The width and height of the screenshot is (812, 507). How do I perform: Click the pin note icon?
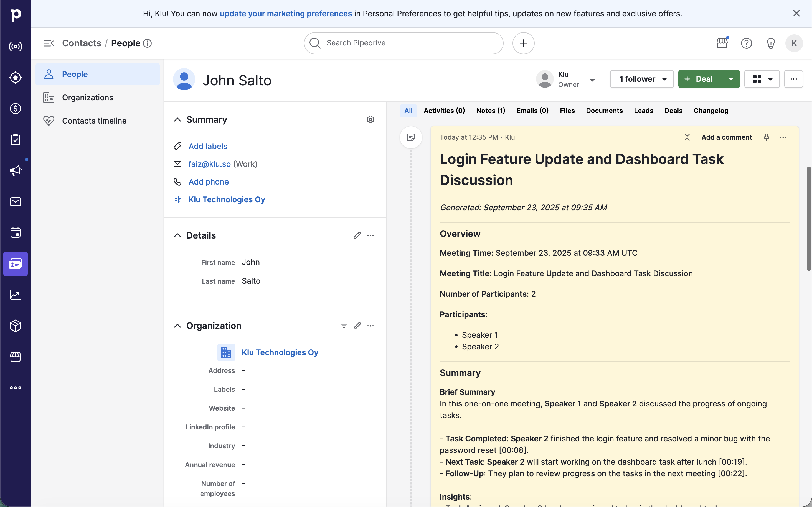point(766,137)
